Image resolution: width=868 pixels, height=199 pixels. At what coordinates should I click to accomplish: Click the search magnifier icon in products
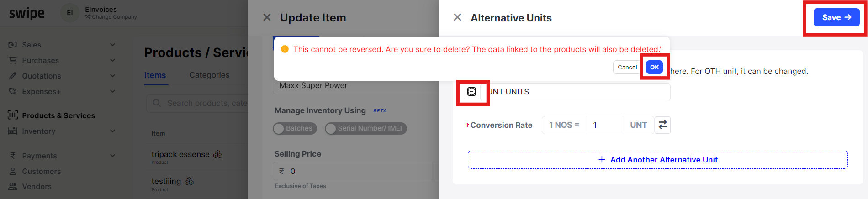click(x=157, y=103)
